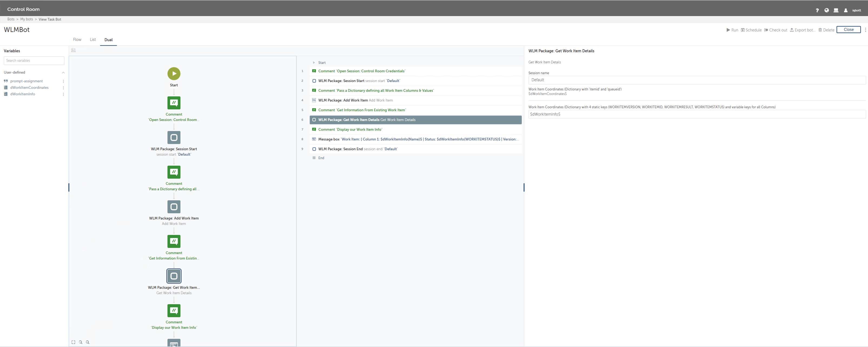Open the help question mark icon
868x347 pixels.
(817, 11)
